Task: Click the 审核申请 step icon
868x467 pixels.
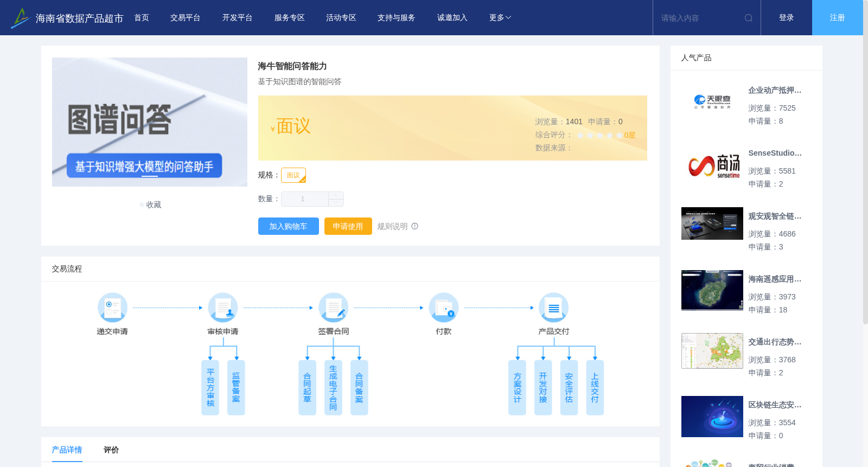Action: pyautogui.click(x=223, y=308)
